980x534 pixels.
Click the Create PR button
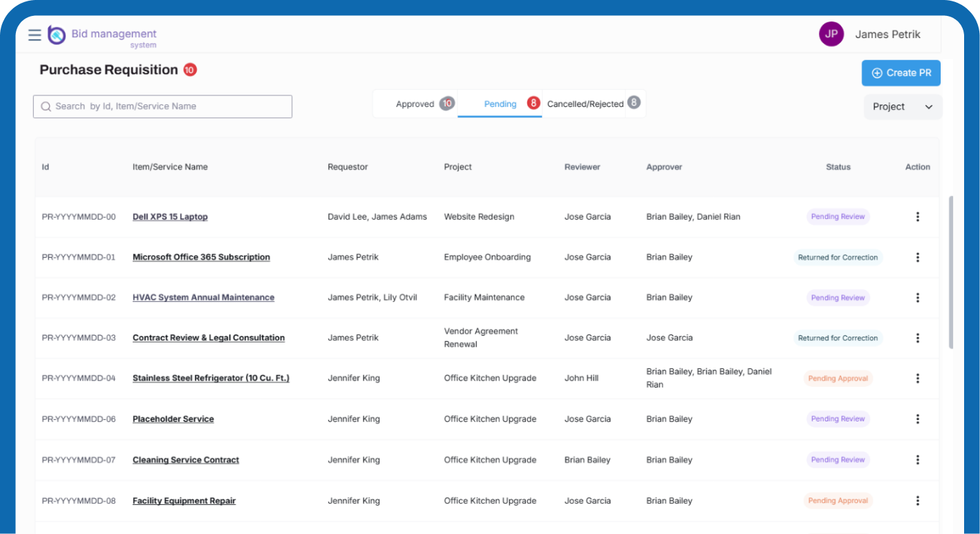tap(901, 73)
